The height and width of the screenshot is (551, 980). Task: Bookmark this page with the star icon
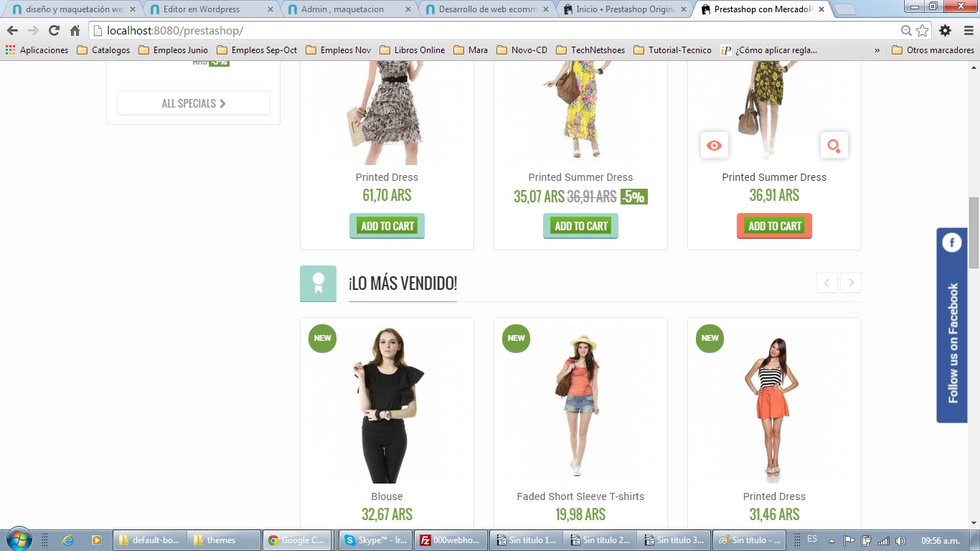tap(923, 31)
